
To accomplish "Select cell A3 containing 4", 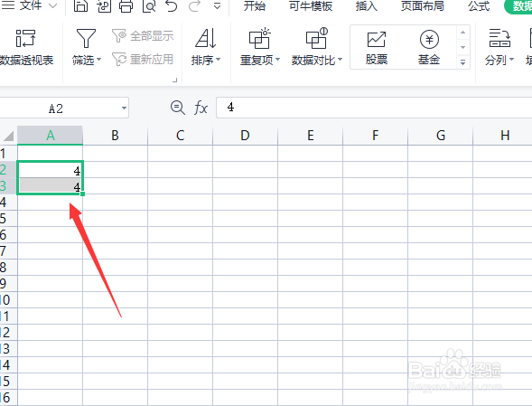I will pos(51,186).
